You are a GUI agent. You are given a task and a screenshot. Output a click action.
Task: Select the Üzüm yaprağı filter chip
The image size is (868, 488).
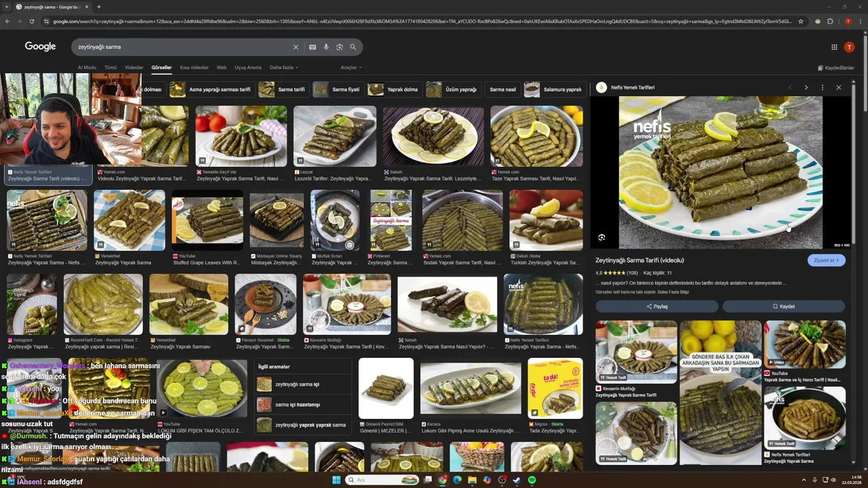click(x=453, y=89)
